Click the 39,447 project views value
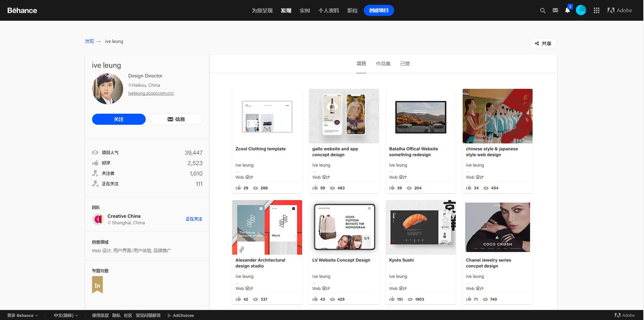The image size is (644, 320). [x=193, y=153]
